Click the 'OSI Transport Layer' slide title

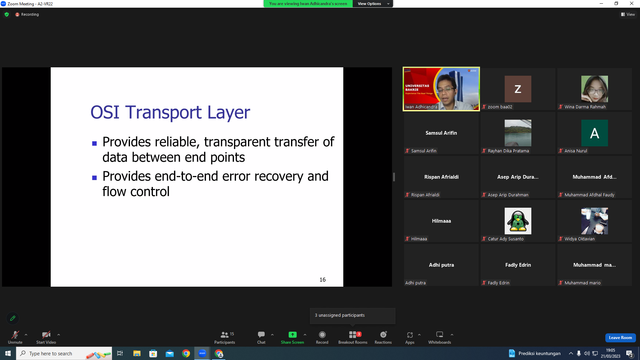point(170,113)
